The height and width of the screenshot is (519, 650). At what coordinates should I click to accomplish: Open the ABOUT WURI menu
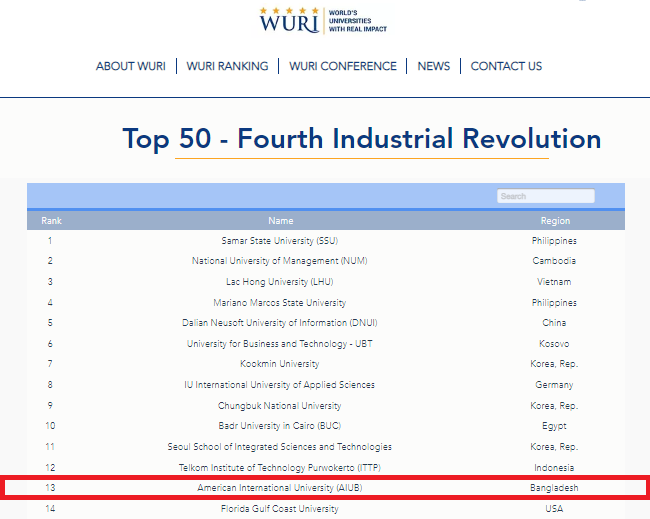click(130, 66)
